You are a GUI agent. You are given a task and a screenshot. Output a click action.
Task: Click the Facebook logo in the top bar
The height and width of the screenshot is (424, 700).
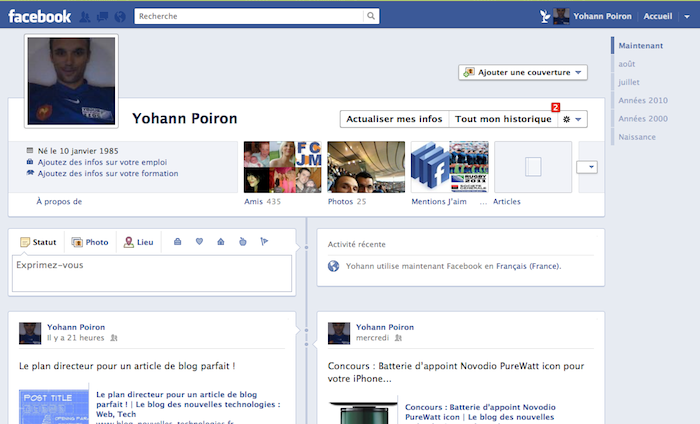pos(39,16)
